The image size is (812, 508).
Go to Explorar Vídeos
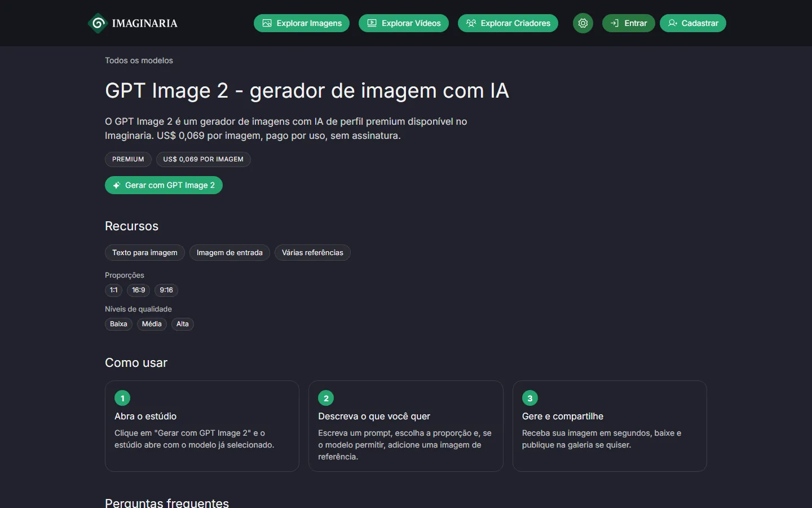coord(404,23)
